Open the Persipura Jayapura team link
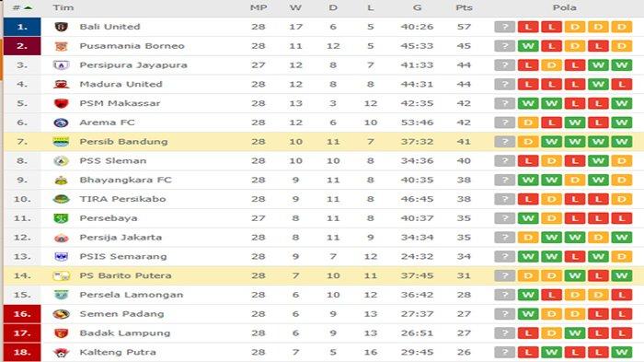The height and width of the screenshot is (362, 644). (133, 65)
